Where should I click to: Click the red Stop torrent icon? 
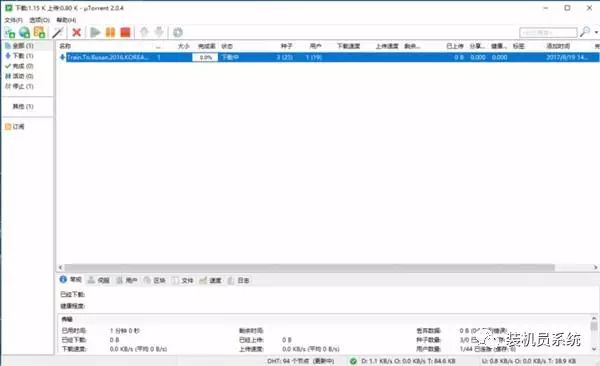[126, 33]
